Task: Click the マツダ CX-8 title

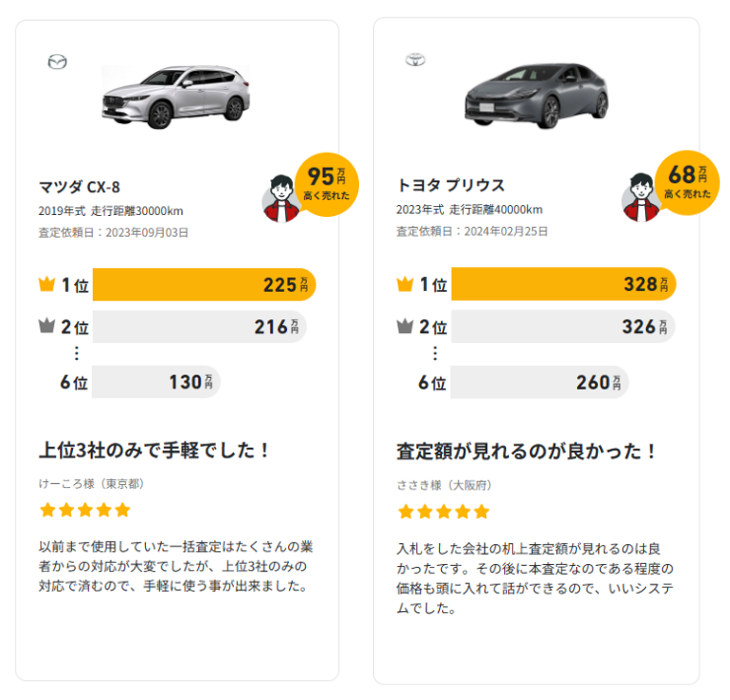Action: [80, 186]
